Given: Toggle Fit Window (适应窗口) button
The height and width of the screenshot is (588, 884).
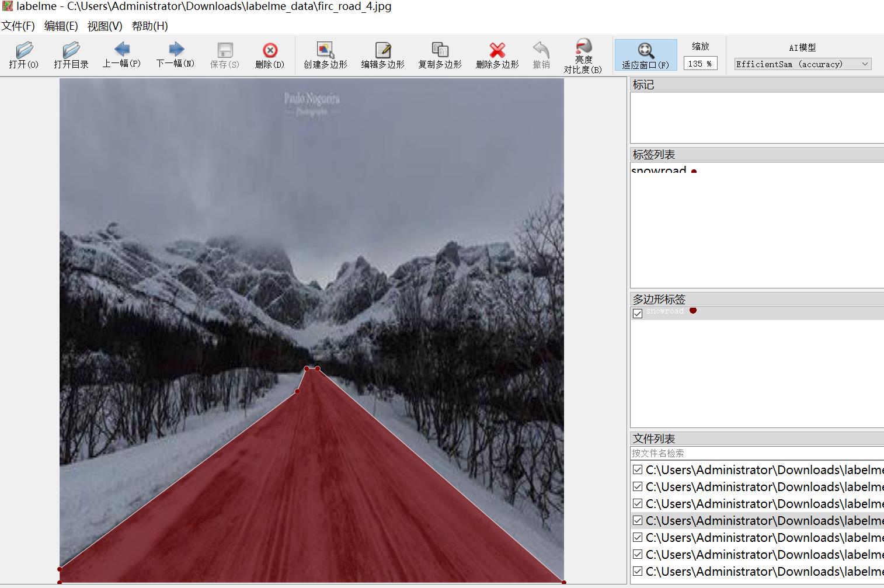Looking at the screenshot, I should click(x=645, y=55).
